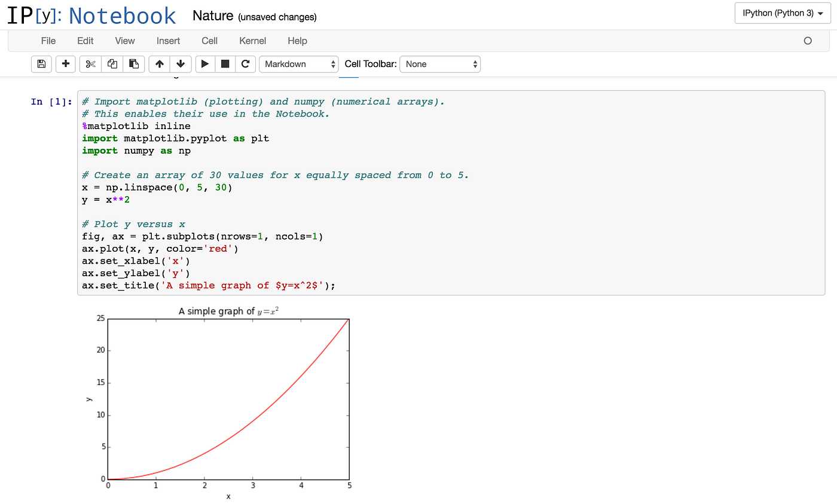Image resolution: width=837 pixels, height=504 pixels.
Task: Rename the notebook by clicking Nature title
Action: (213, 16)
